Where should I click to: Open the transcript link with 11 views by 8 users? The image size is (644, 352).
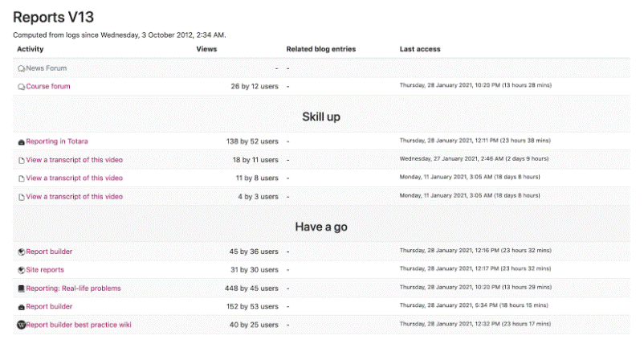74,178
